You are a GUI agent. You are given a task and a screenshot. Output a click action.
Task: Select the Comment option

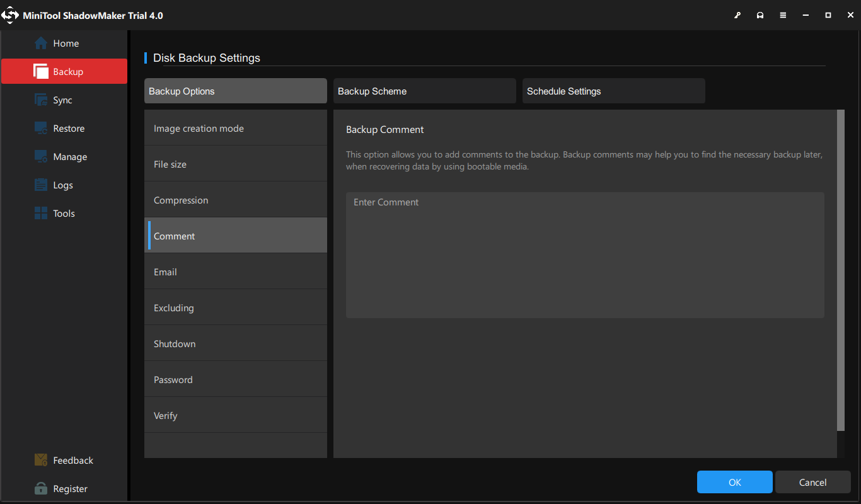tap(236, 236)
